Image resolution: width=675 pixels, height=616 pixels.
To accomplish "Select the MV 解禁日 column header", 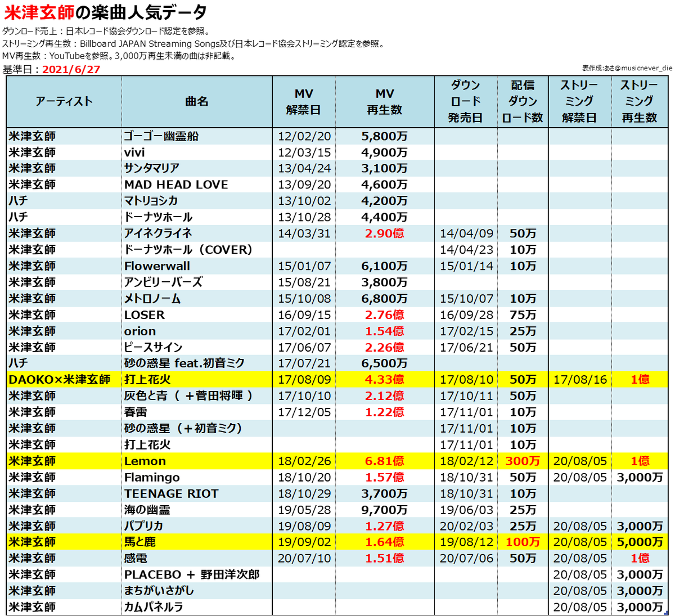I will [x=304, y=102].
